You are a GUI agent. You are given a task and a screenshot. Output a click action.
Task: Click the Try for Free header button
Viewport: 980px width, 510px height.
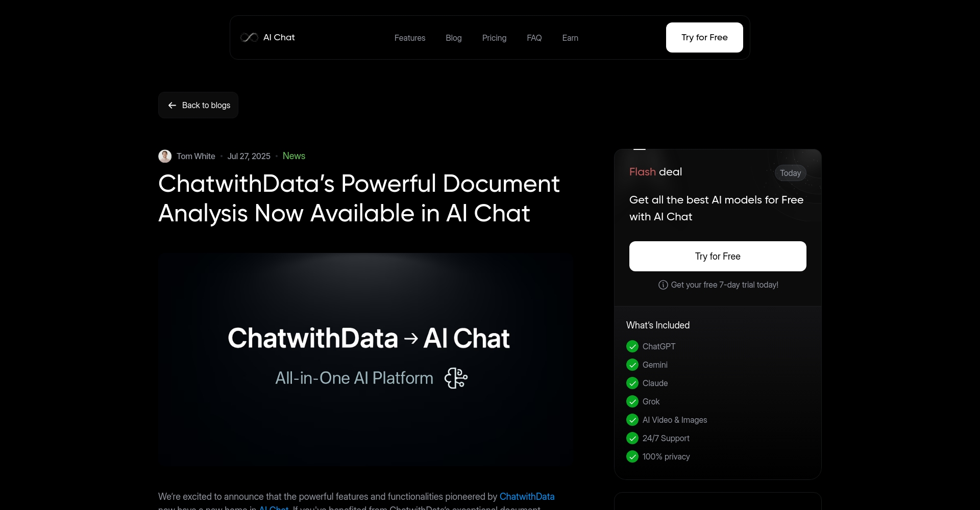point(704,37)
